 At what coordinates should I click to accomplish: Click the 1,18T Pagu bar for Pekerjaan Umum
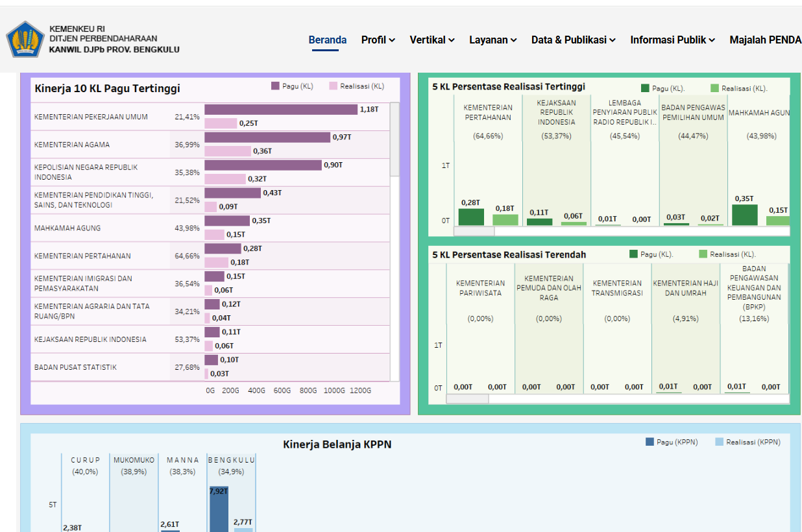(x=281, y=110)
